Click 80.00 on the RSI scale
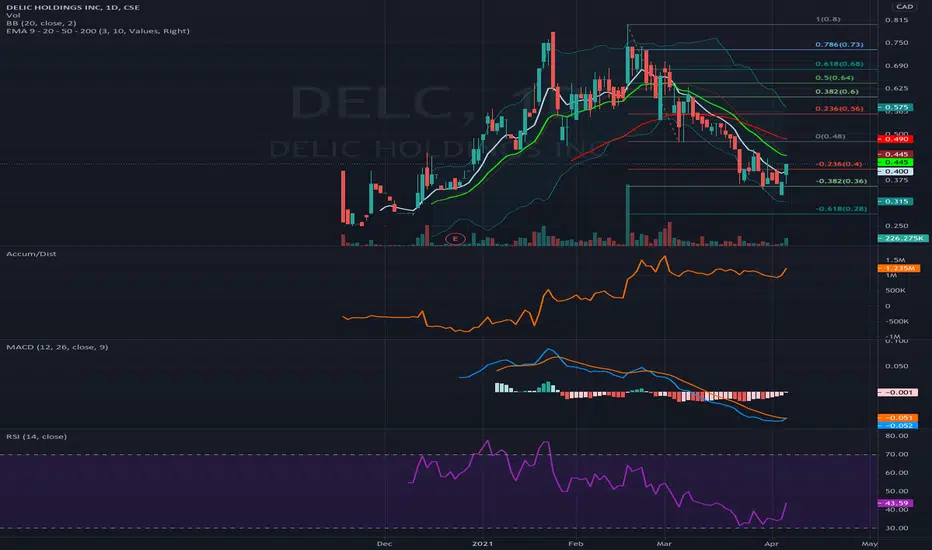Viewport: 932px width, 550px height. click(896, 436)
